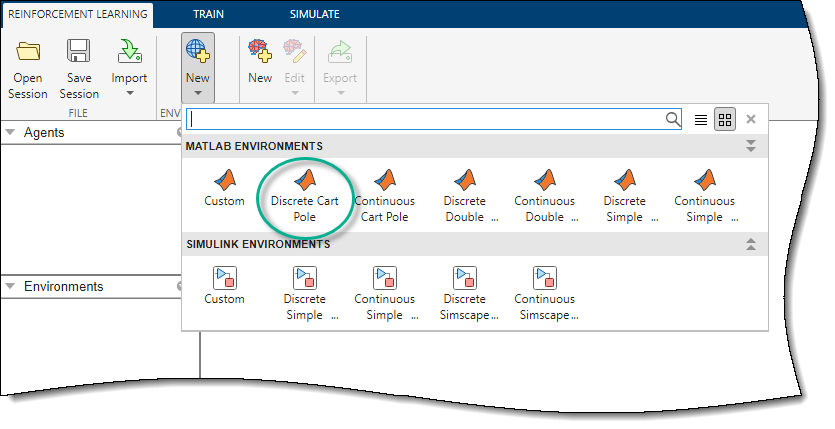The image size is (835, 429).
Task: Switch to the Train tab
Action: point(208,14)
